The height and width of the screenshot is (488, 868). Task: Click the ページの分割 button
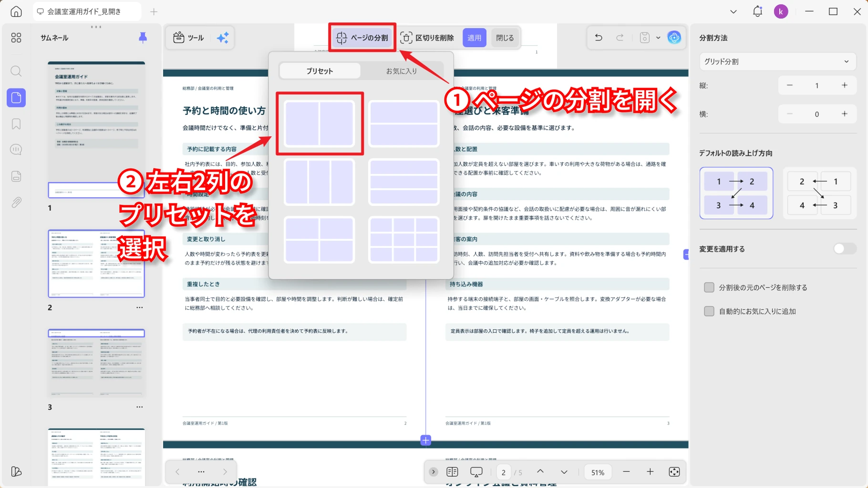(x=362, y=38)
